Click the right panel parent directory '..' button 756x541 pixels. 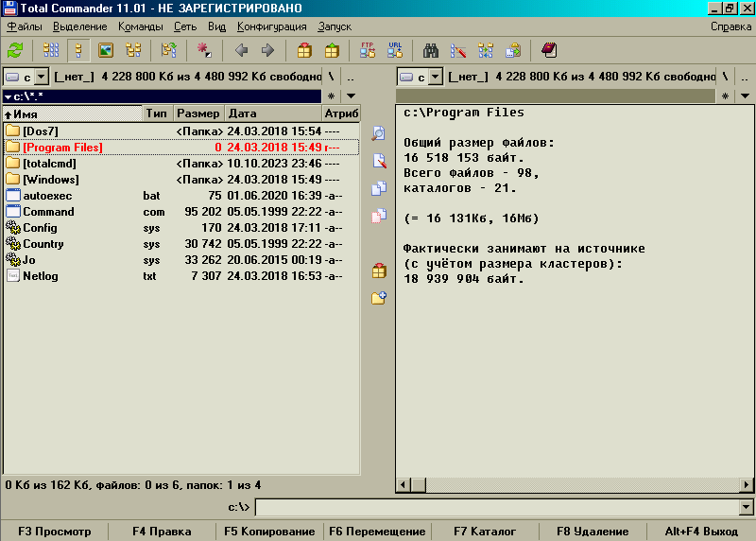745,78
